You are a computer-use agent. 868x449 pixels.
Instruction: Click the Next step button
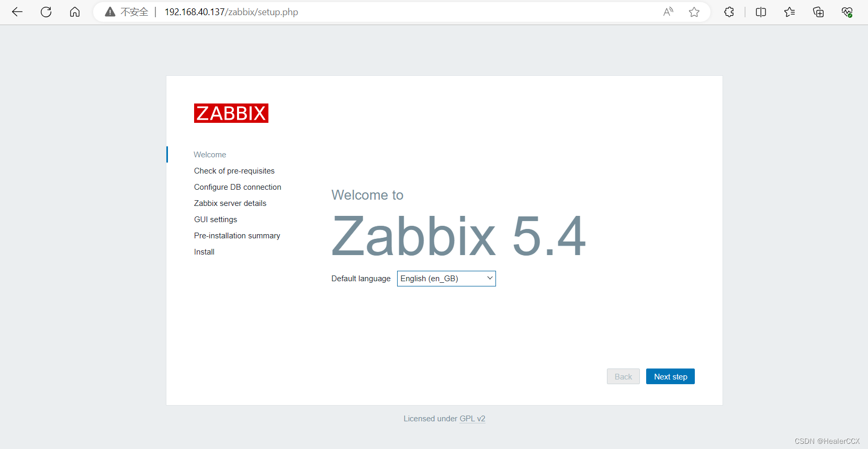click(670, 376)
